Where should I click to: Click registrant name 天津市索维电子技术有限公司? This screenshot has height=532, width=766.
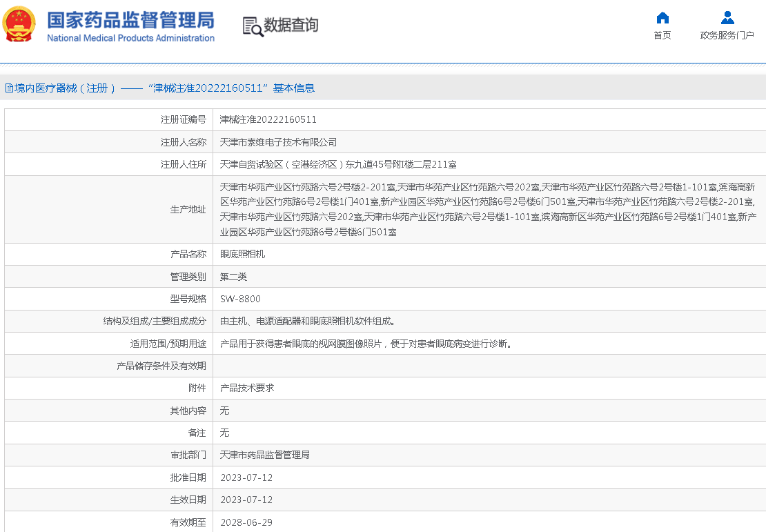point(278,142)
